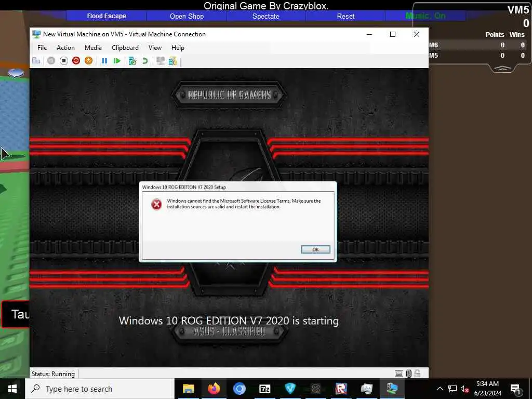This screenshot has width=532, height=399.
Task: Create a checkpoint using the toolbar icon
Action: coord(132,61)
